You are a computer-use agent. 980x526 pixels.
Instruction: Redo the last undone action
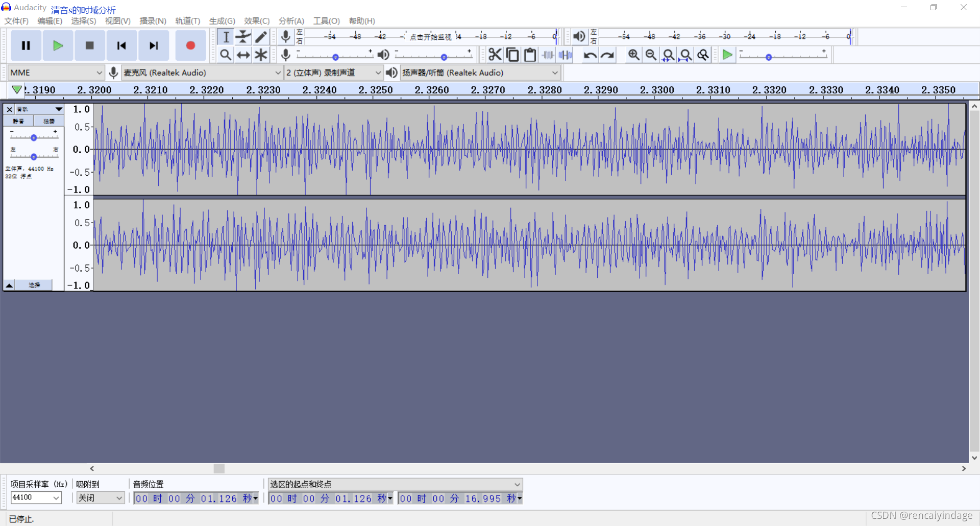point(607,55)
